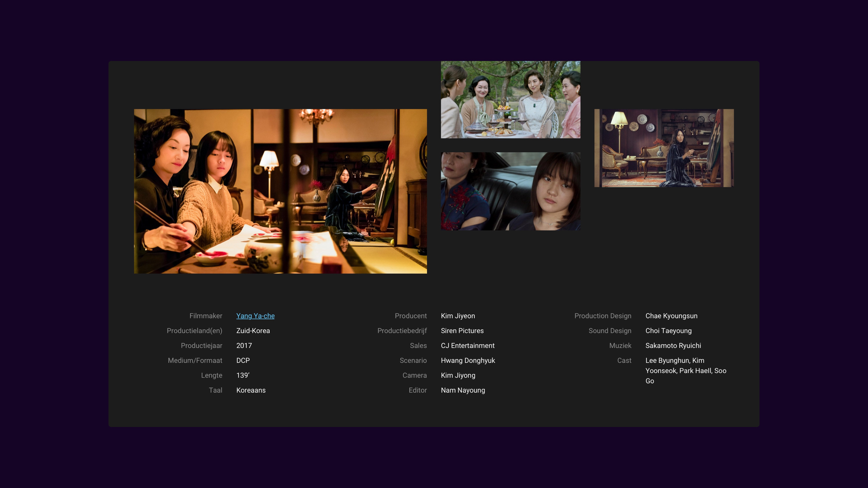Select the language value 'Koreaans'

[251, 390]
